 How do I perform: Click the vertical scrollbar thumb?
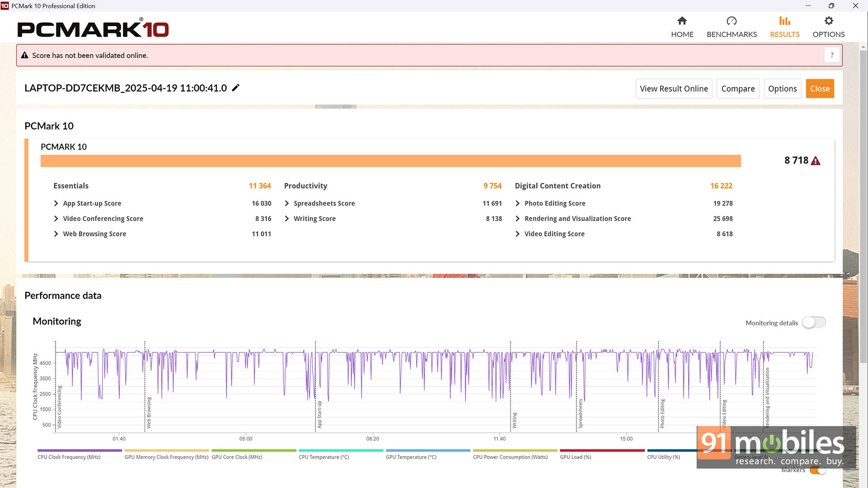point(863,206)
